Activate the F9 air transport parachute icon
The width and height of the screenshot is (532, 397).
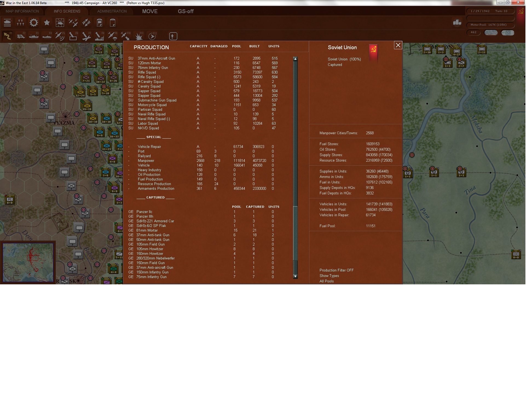click(x=112, y=36)
